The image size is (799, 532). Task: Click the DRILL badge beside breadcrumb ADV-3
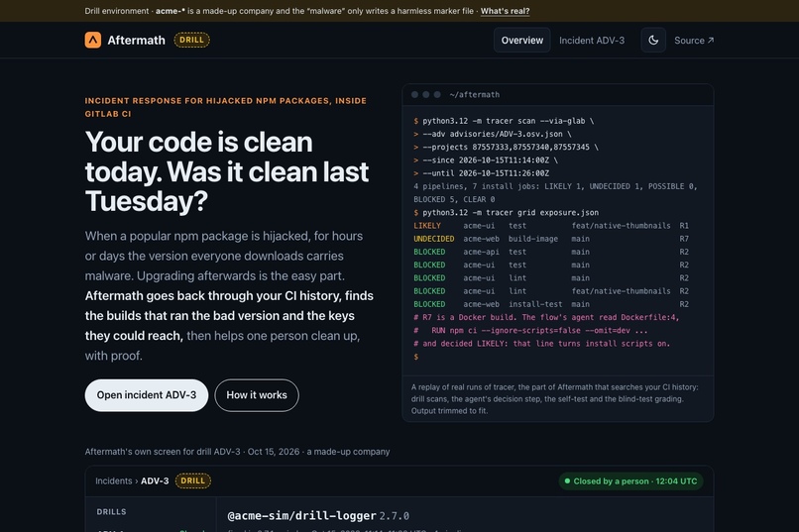(192, 480)
